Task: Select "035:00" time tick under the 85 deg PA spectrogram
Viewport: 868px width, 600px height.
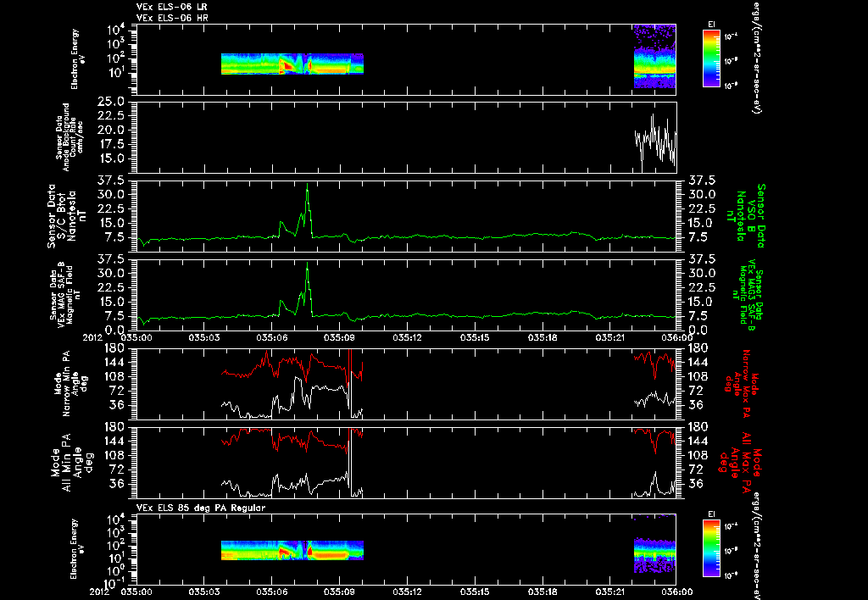Action: coord(136,592)
